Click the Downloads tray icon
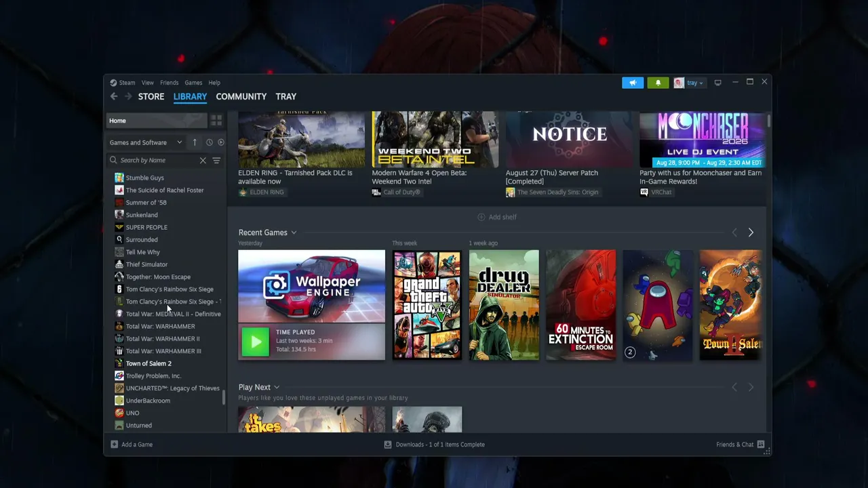 point(388,445)
